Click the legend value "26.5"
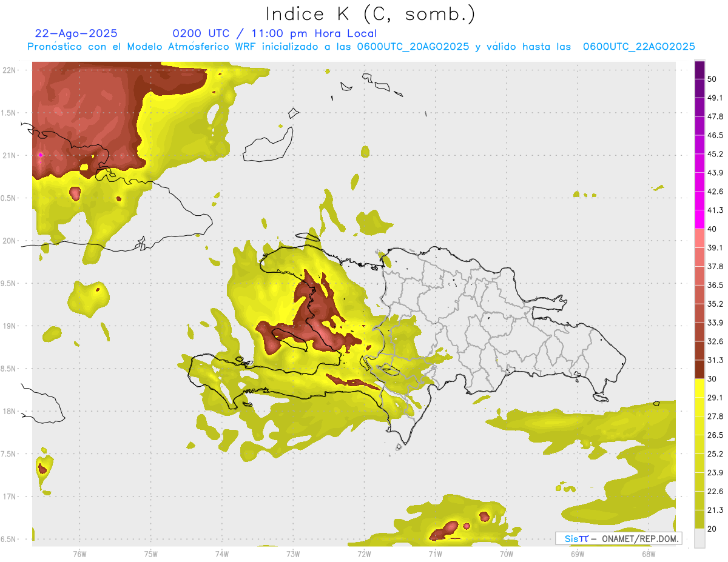Viewport: 728px width, 562px height. click(715, 435)
